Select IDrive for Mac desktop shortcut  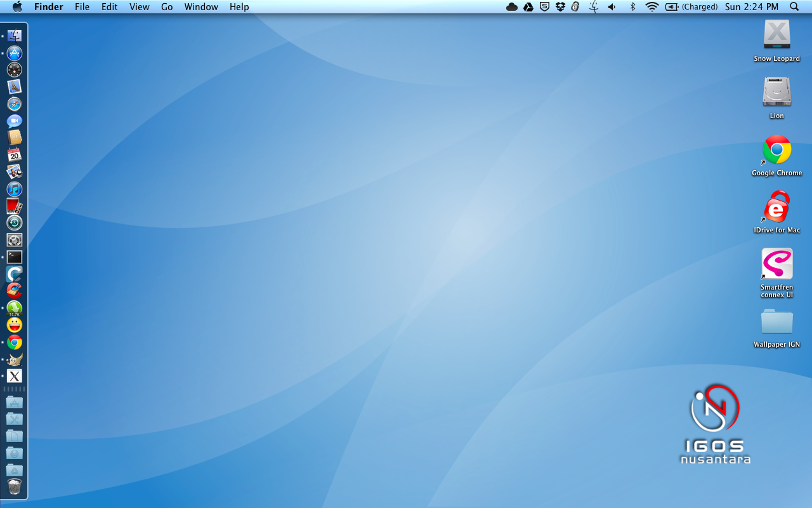coord(777,212)
